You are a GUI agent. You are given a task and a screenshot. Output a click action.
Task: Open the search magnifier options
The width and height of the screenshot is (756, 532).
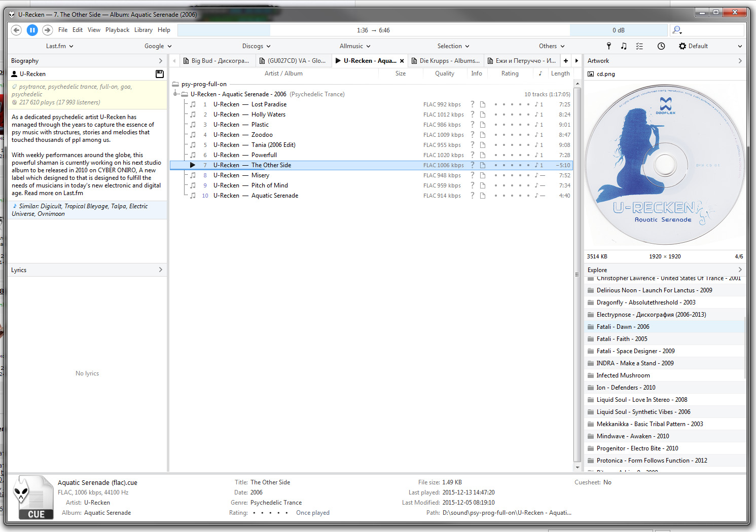677,30
